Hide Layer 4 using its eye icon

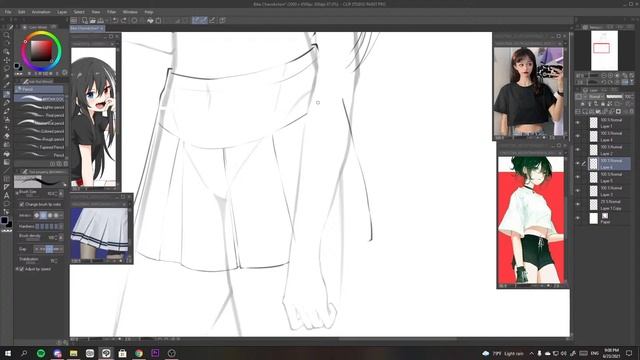[578, 136]
